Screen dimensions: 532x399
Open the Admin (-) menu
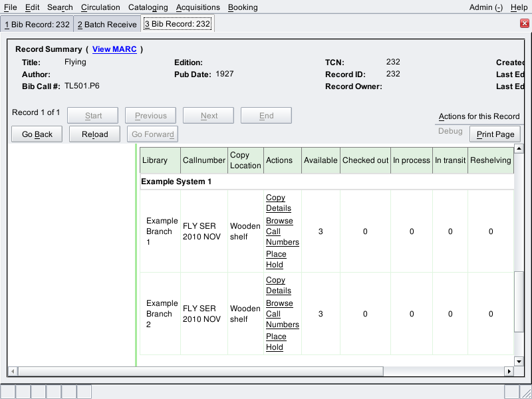485,7
